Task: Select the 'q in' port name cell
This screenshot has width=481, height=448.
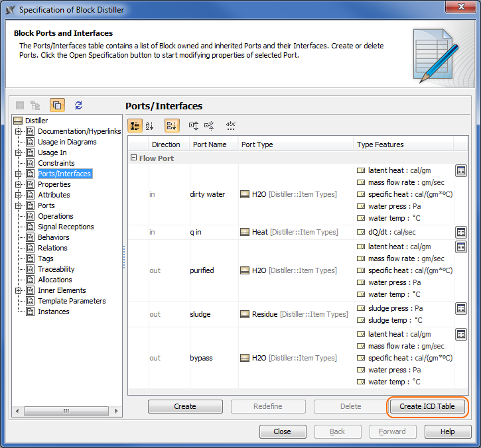Action: tap(214, 232)
